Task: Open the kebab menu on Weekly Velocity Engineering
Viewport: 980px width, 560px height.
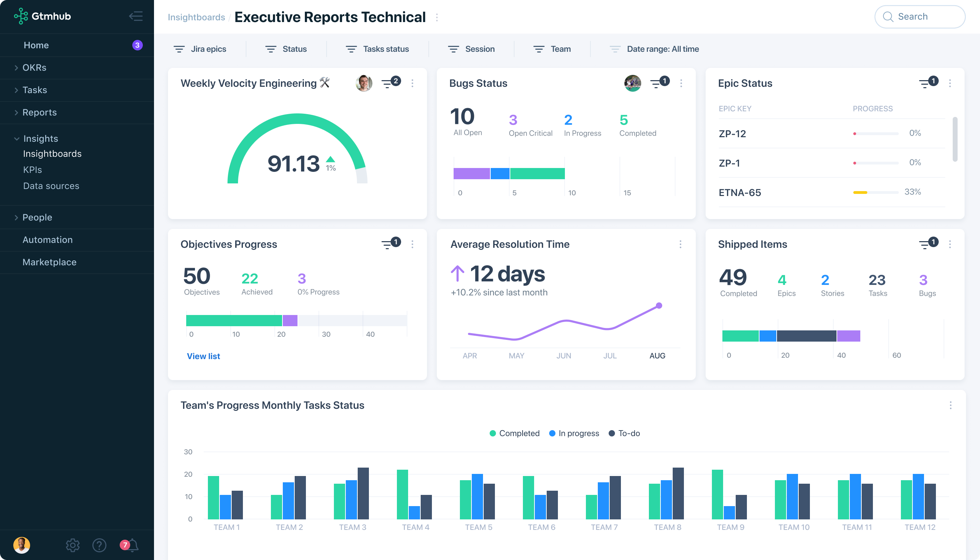Action: tap(413, 83)
